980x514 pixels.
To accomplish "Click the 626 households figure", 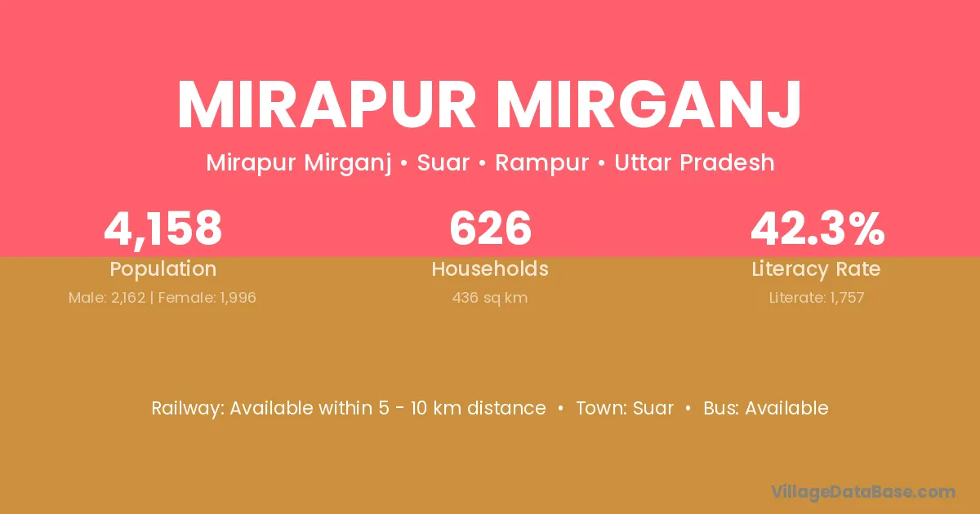I will click(490, 228).
